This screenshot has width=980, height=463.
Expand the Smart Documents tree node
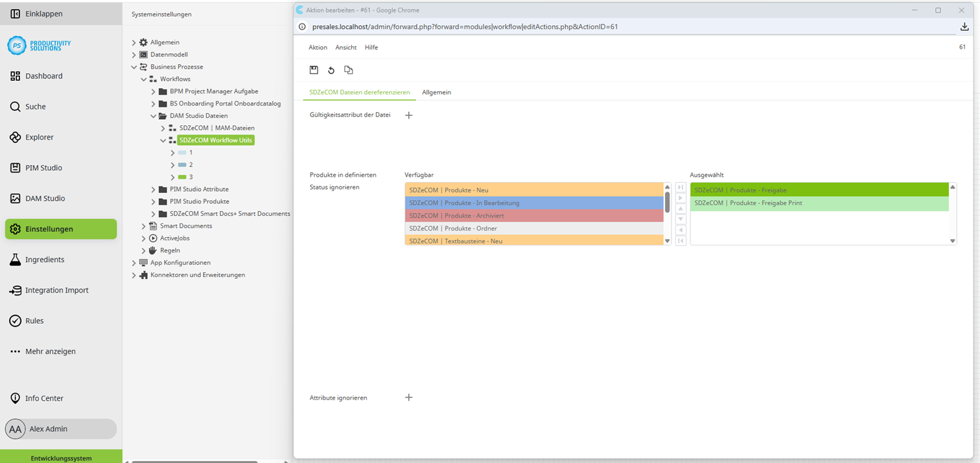click(x=143, y=225)
